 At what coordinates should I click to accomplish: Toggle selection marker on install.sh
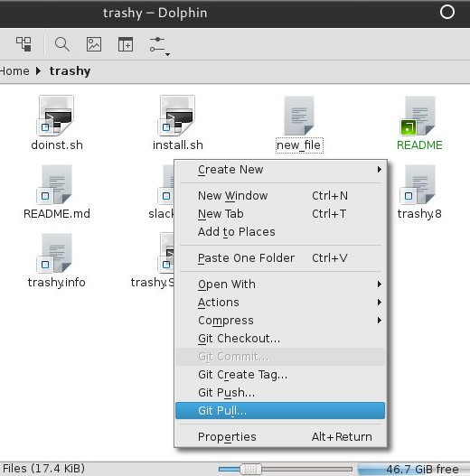(166, 127)
